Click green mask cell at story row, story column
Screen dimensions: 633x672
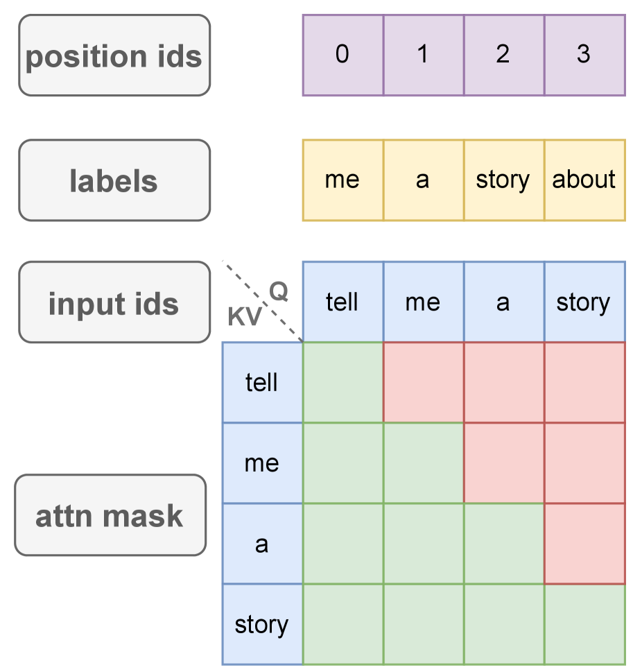(x=584, y=624)
